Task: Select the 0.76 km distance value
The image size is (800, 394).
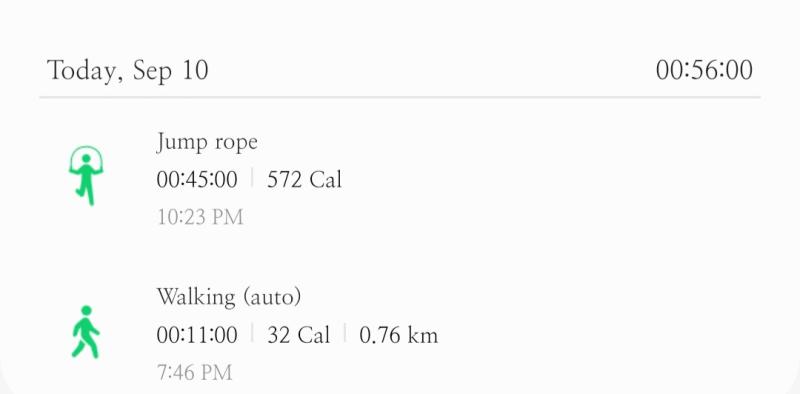Action: (x=398, y=335)
